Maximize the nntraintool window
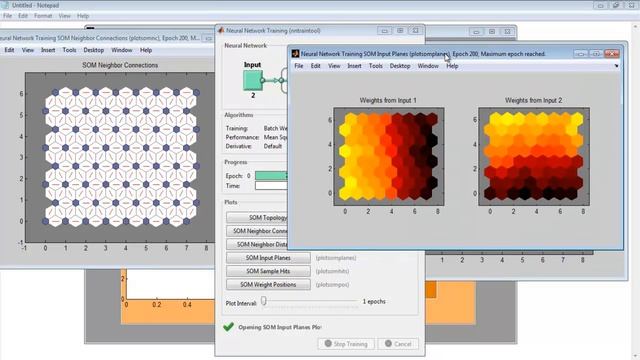Image resolution: width=640 pixels, height=360 pixels. tap(400, 31)
